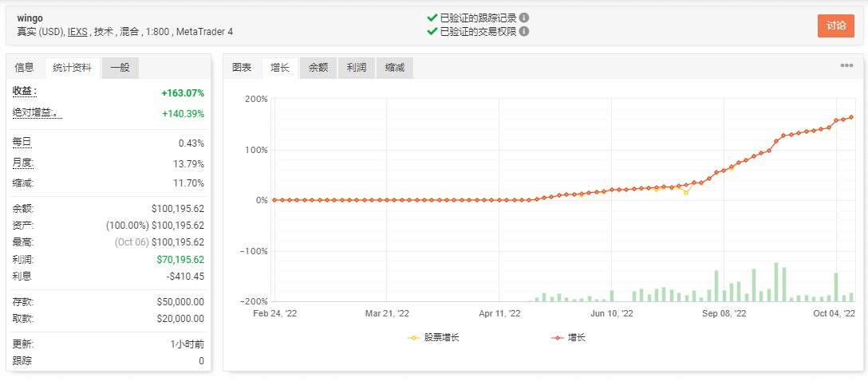Viewport: 868px width, 381px height.
Task: Open the three-dots chart options menu
Action: pyautogui.click(x=846, y=65)
